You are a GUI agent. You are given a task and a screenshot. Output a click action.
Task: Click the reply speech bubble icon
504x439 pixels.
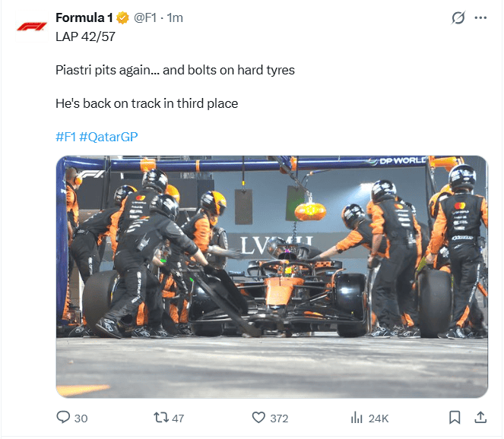[x=63, y=417]
